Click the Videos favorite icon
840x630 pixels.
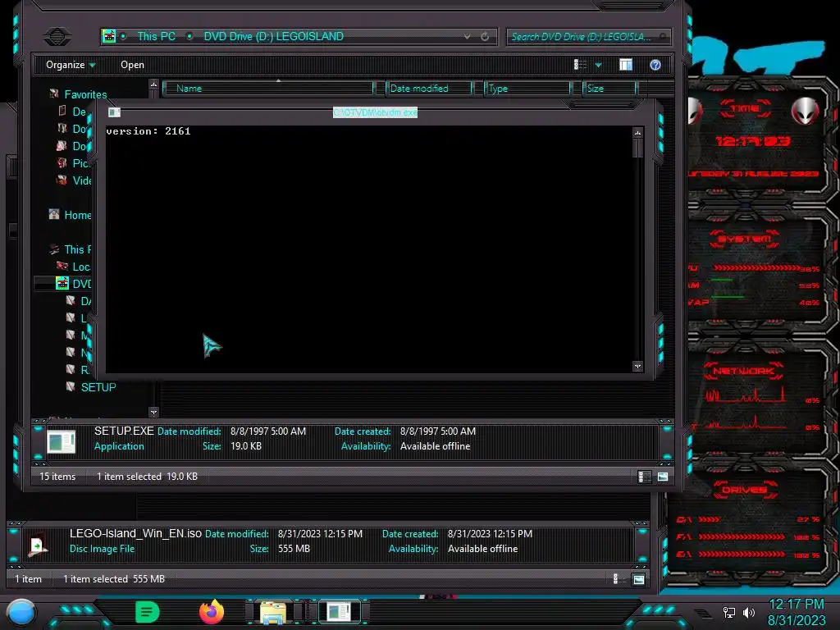click(62, 180)
